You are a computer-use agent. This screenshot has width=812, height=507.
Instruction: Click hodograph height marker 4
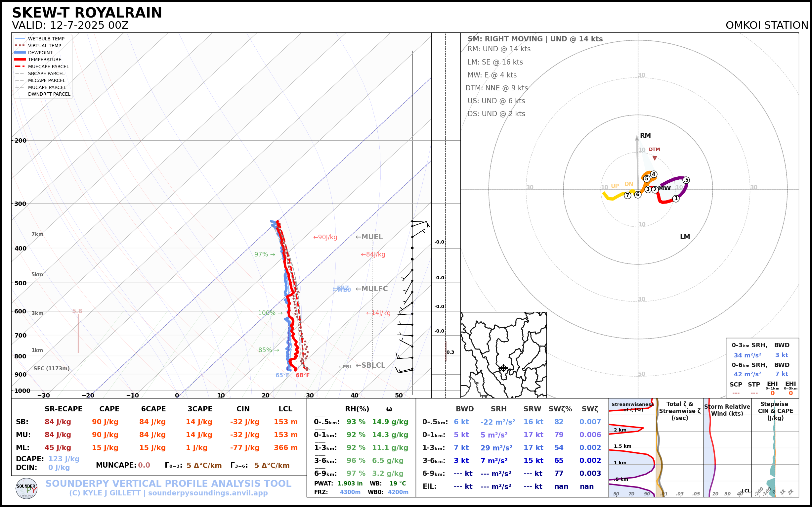(x=654, y=174)
